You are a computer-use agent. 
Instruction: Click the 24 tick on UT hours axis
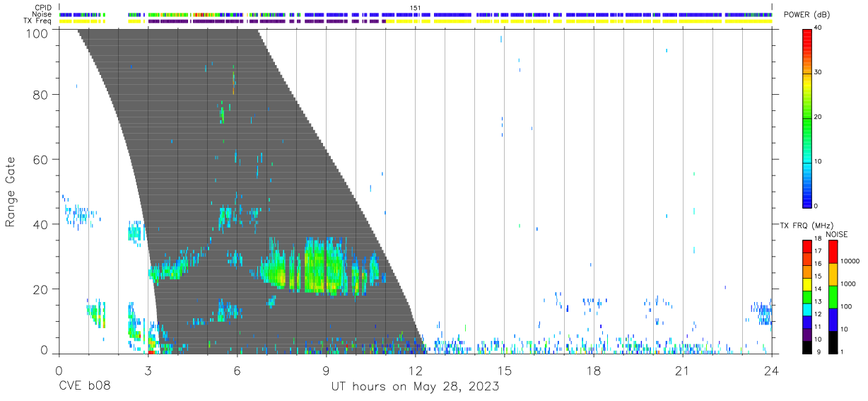coord(771,371)
